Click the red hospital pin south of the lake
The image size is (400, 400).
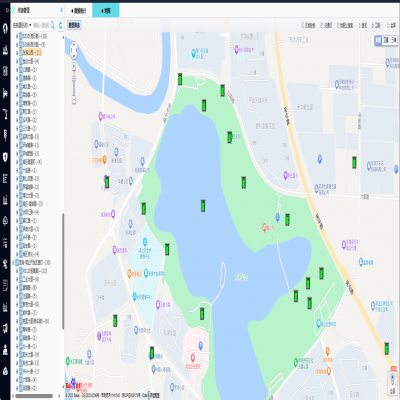pyautogui.click(x=193, y=358)
